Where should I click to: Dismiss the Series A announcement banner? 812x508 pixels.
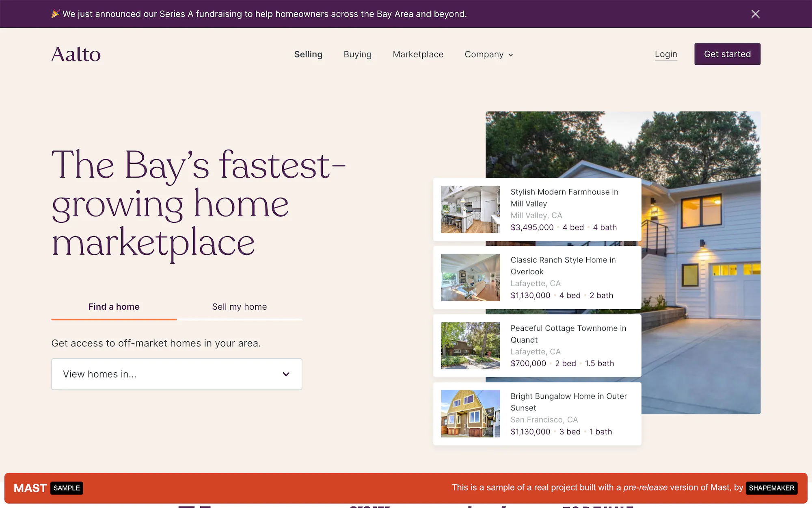point(755,14)
